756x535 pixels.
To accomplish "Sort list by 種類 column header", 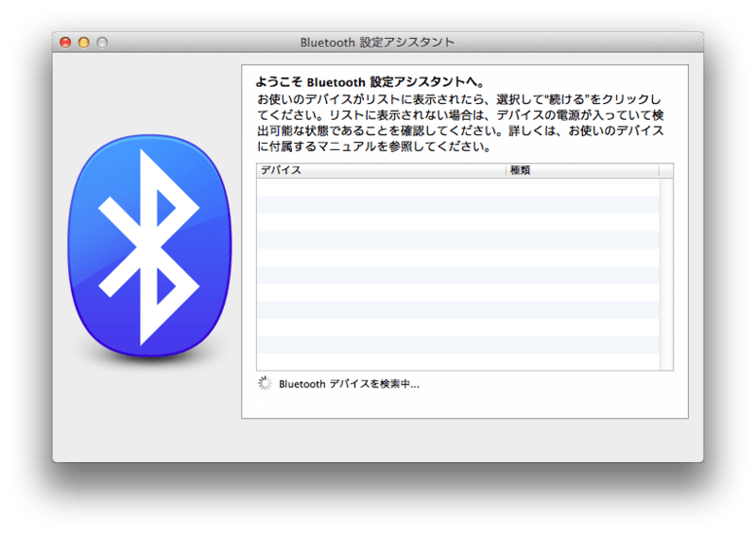I will click(581, 171).
